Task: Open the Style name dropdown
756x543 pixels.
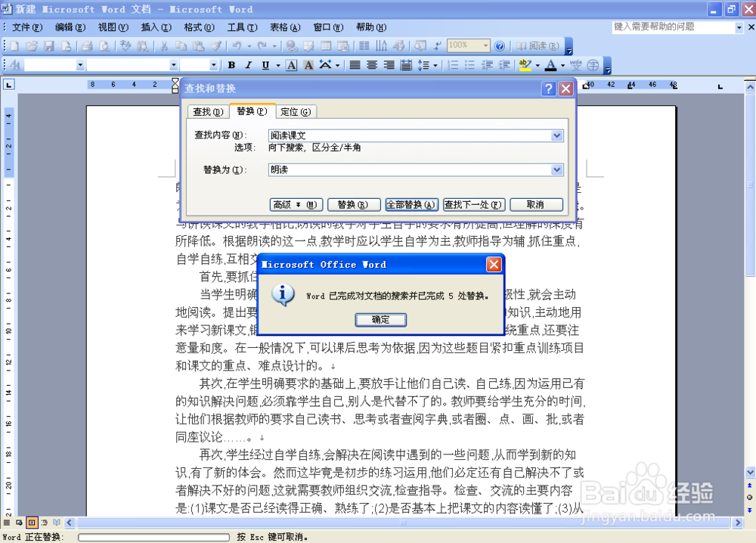Action: pyautogui.click(x=80, y=64)
